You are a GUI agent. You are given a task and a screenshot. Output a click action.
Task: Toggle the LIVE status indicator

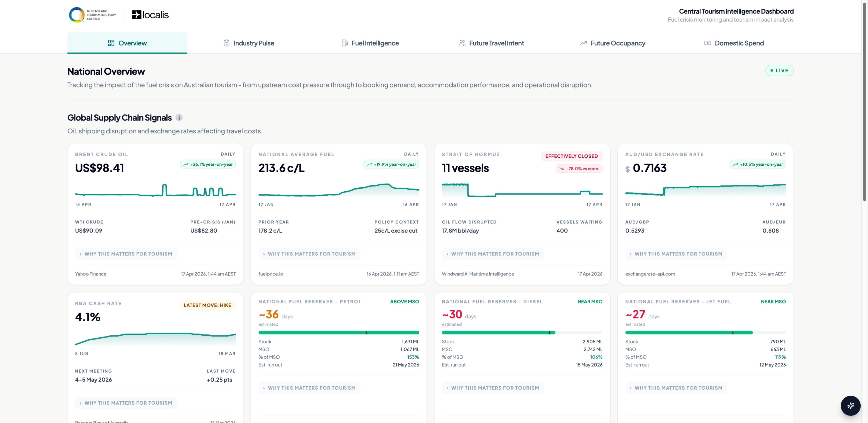pyautogui.click(x=779, y=70)
